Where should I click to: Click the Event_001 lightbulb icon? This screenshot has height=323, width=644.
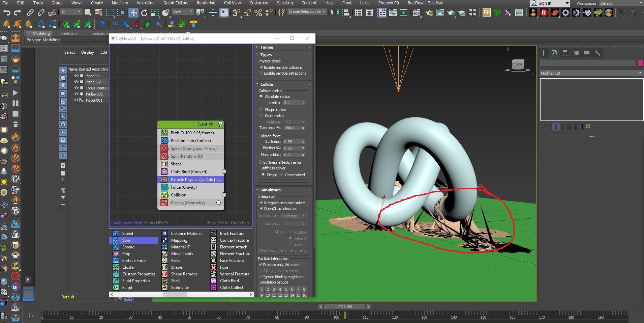(x=220, y=124)
